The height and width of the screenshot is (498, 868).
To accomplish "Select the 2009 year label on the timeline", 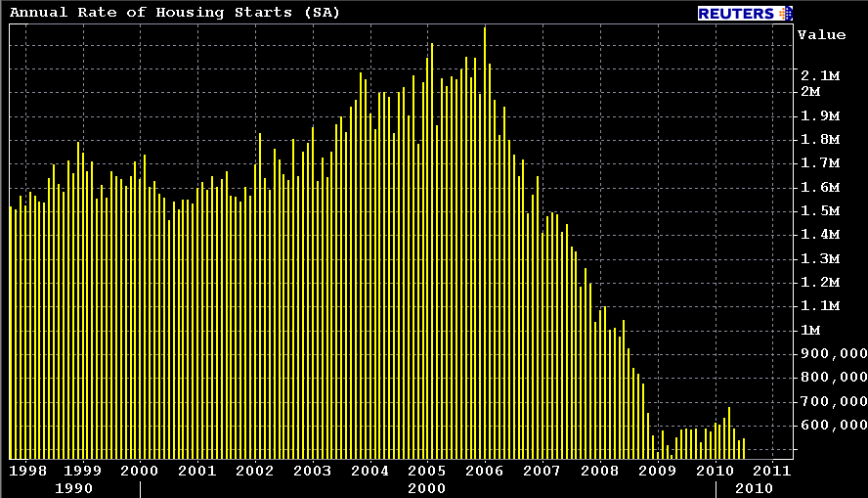I will click(x=657, y=471).
